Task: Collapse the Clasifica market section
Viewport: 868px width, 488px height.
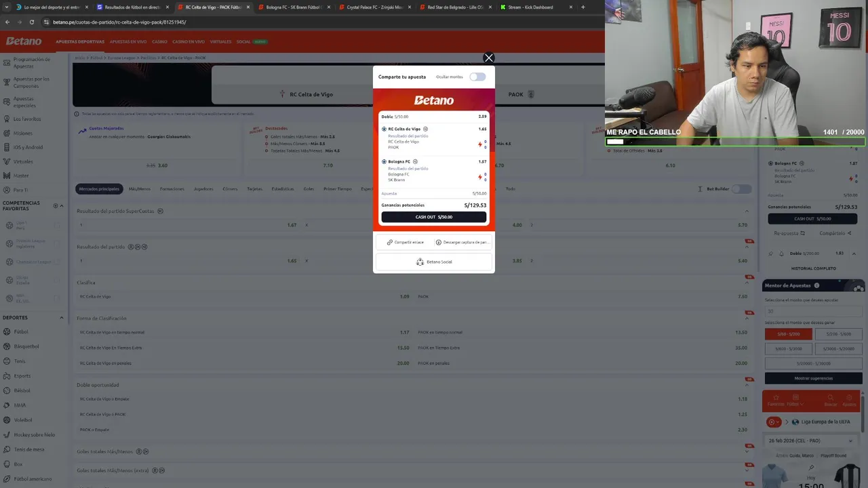Action: [x=747, y=283]
